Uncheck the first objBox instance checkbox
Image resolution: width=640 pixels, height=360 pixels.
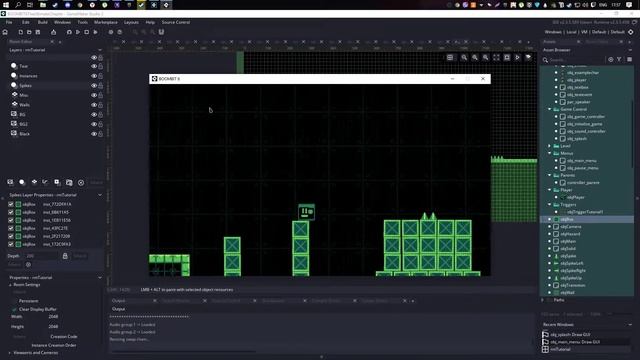(x=11, y=204)
